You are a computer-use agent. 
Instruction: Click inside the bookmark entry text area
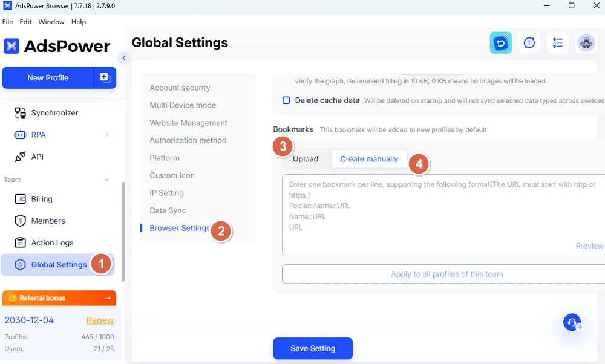[x=442, y=218]
